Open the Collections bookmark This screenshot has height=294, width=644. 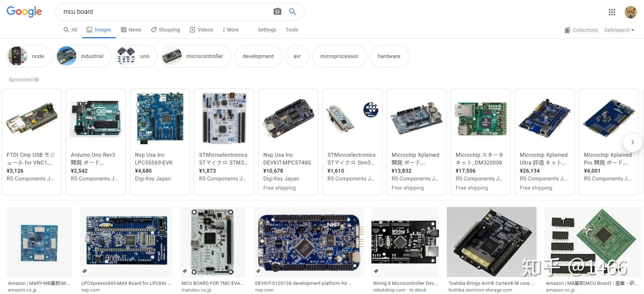click(x=567, y=30)
